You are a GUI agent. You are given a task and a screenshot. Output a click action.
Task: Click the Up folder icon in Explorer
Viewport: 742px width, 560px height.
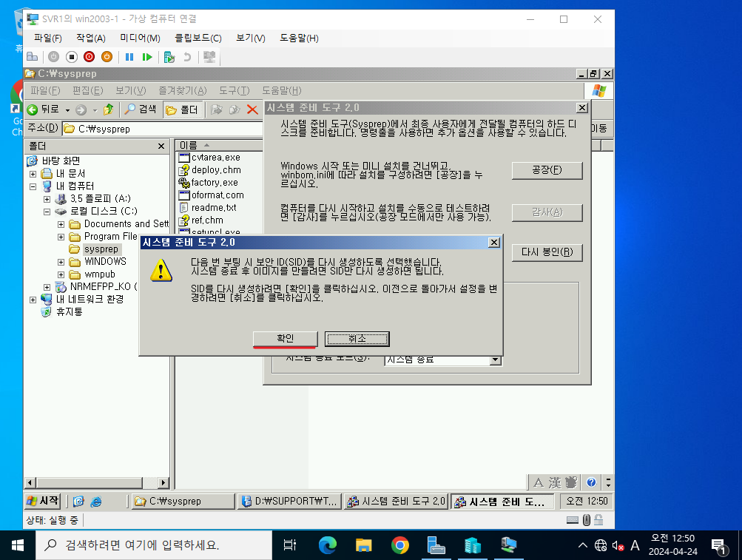[108, 109]
